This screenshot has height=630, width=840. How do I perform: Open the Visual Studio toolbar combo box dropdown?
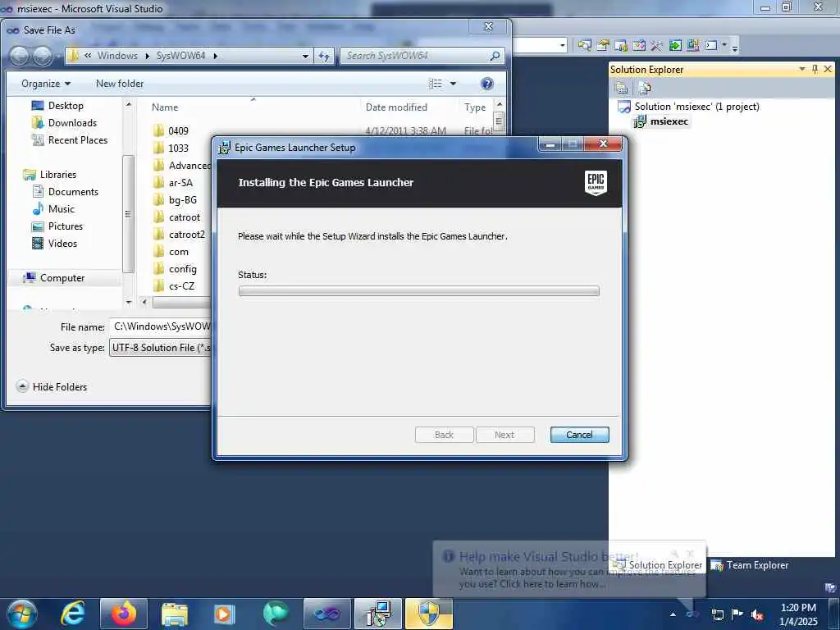click(563, 46)
